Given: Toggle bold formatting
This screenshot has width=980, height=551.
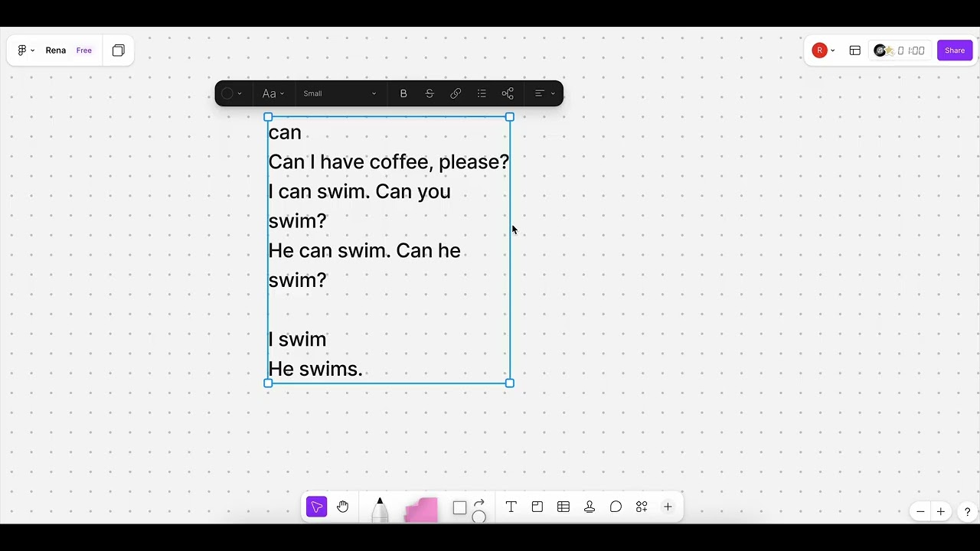Looking at the screenshot, I should coord(403,93).
